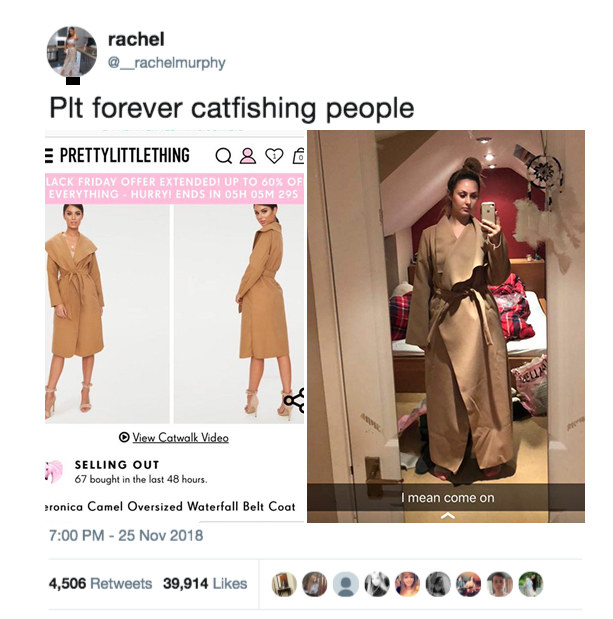
Task: Open the pink account profile icon
Action: click(x=248, y=156)
